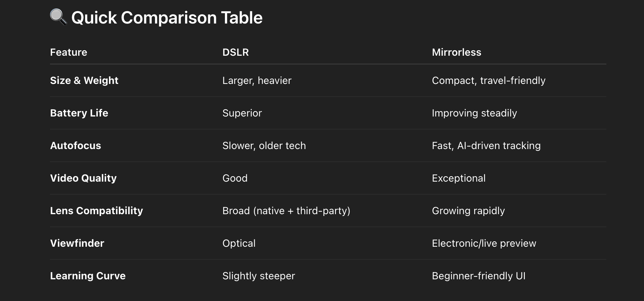The width and height of the screenshot is (644, 301).
Task: Click the Autofocus row label
Action: pos(75,145)
